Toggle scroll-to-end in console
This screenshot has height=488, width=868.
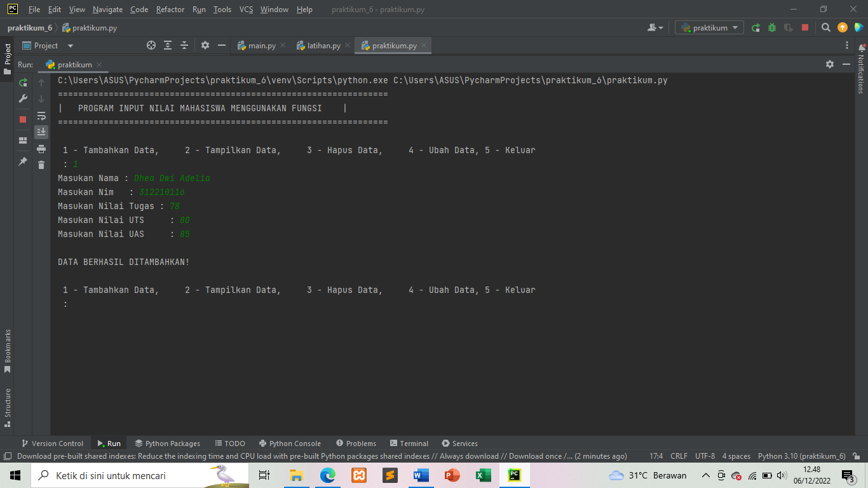41,132
